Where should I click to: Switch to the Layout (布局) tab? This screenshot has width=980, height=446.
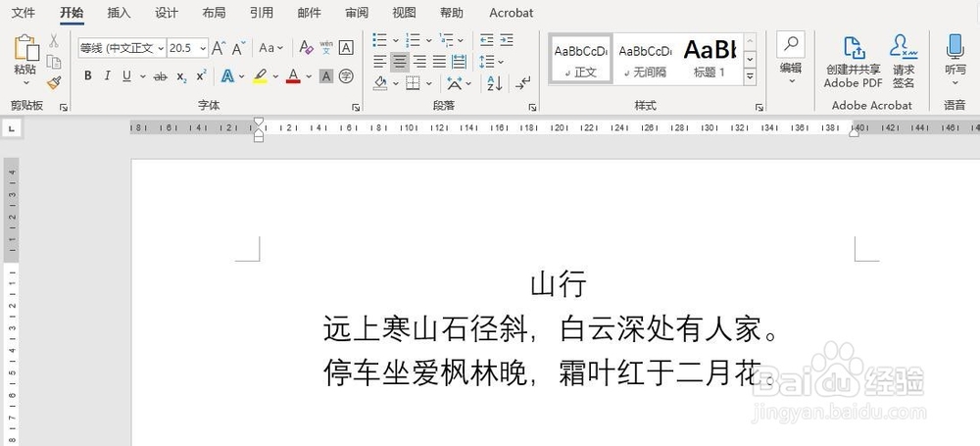tap(214, 13)
